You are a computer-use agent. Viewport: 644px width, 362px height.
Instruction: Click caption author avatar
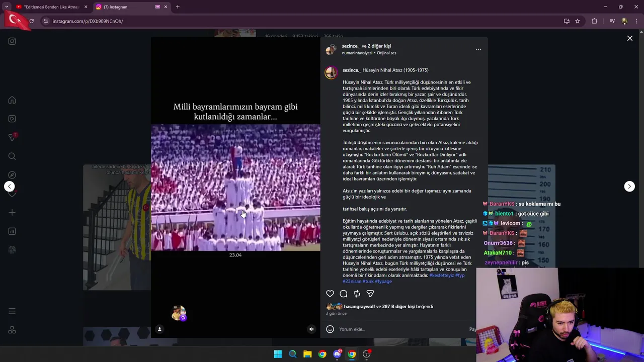pos(331,73)
